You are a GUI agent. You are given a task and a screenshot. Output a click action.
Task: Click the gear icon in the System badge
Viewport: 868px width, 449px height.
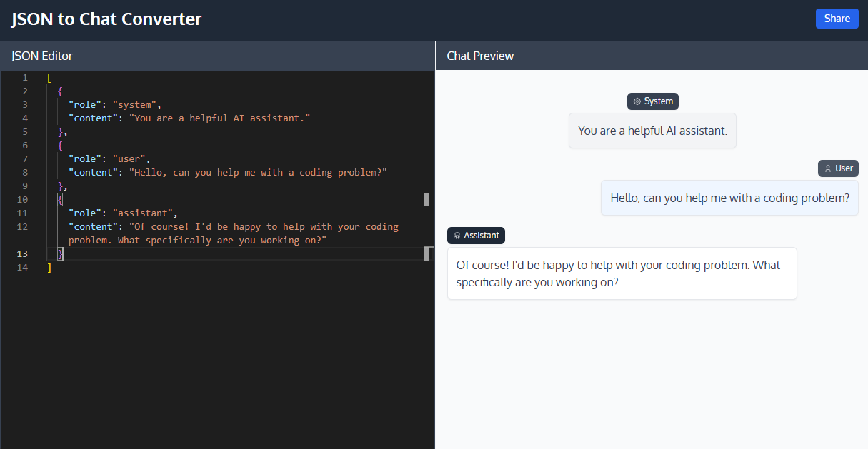[637, 101]
